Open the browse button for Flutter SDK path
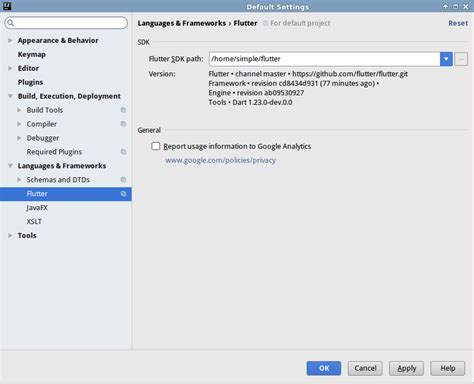Screen dimensions: 474x384 coord(461,59)
